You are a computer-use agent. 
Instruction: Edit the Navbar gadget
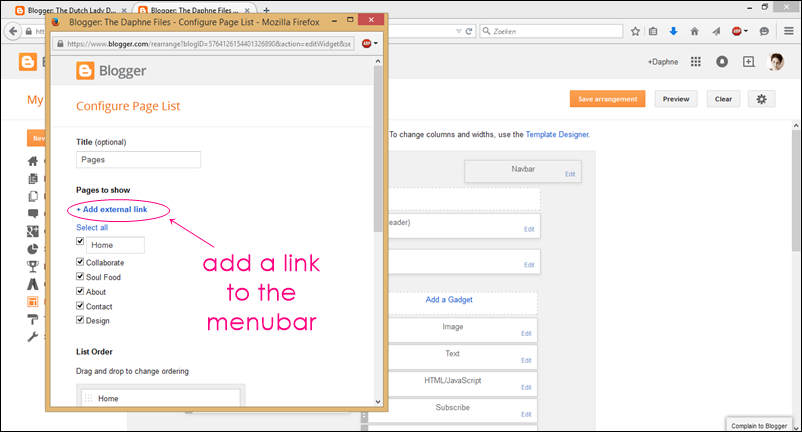(570, 174)
